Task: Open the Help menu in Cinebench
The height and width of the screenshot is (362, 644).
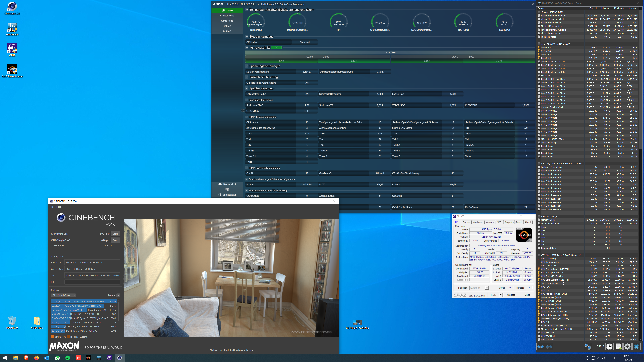Action: click(x=59, y=207)
